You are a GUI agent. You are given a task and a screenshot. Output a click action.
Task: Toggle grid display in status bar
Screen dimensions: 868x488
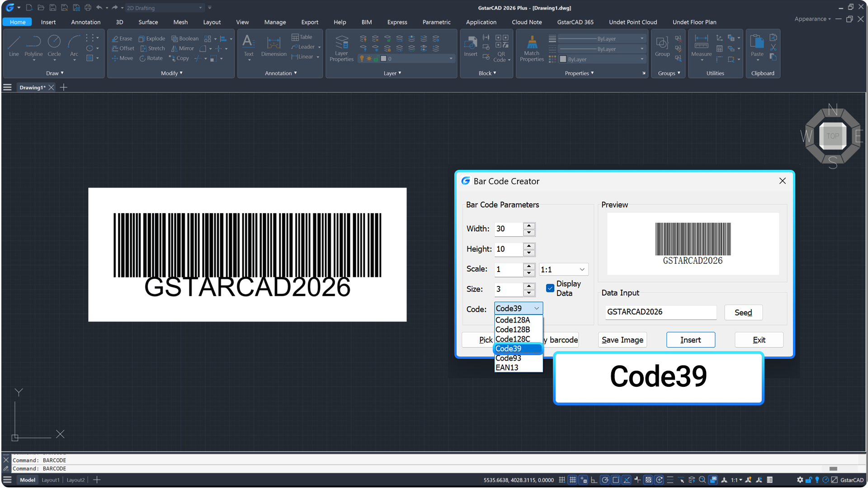(x=572, y=480)
